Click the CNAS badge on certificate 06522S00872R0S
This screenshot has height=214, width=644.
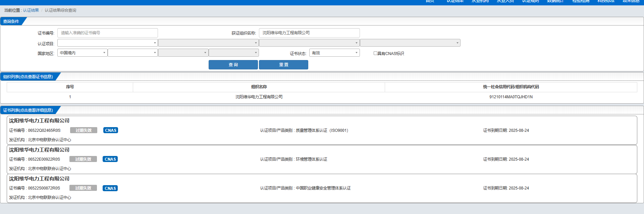click(110, 188)
